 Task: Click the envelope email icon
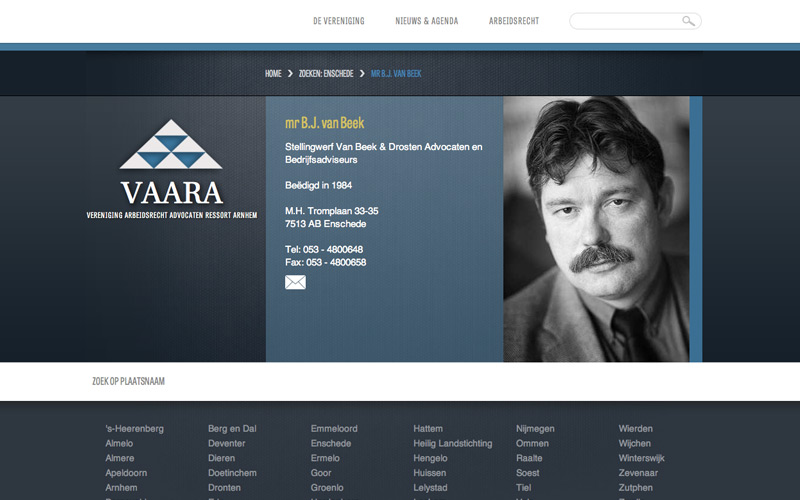(295, 282)
